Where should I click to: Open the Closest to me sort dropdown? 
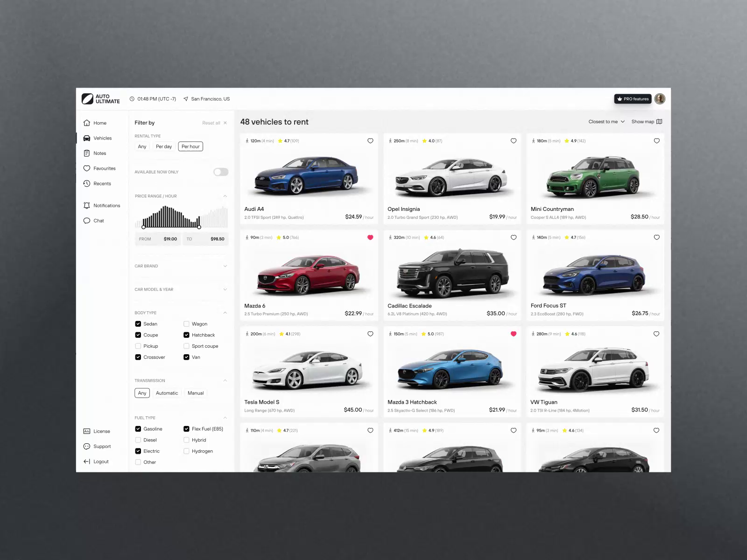click(x=606, y=121)
